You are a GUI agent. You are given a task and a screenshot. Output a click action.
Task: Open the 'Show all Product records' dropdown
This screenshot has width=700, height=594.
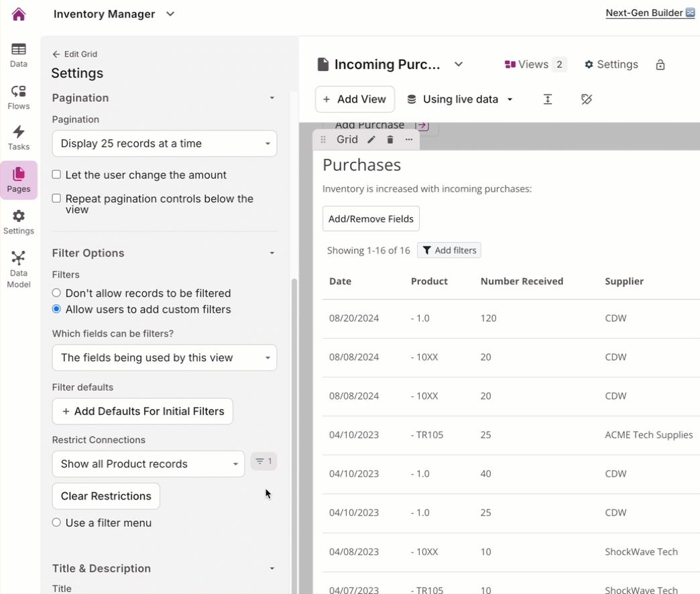[x=148, y=463]
